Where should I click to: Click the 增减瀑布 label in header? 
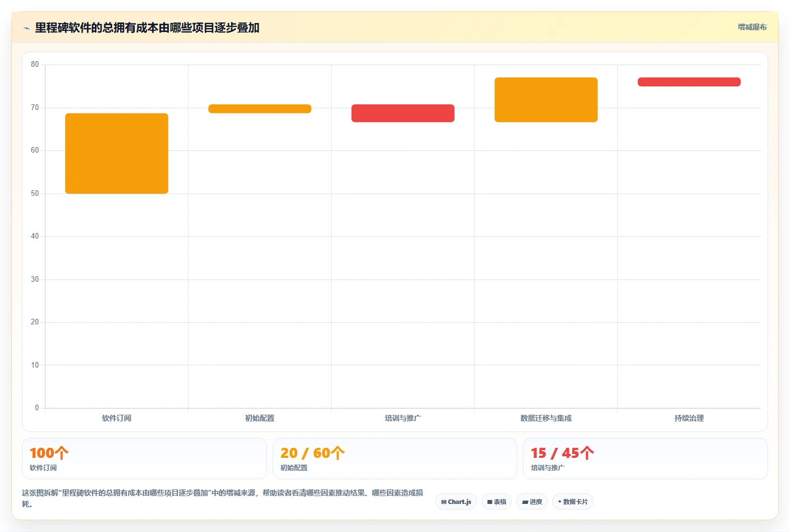coord(752,27)
